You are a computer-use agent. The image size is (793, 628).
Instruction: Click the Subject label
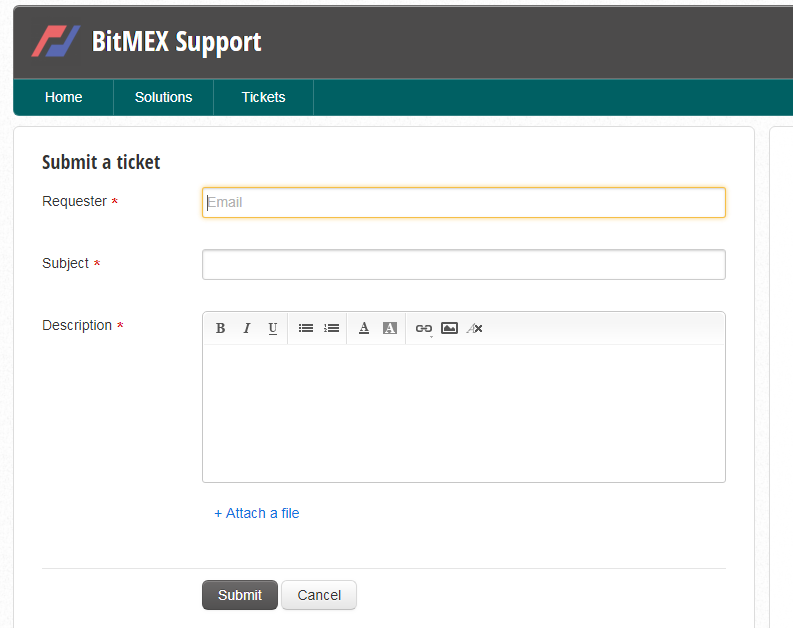click(65, 263)
